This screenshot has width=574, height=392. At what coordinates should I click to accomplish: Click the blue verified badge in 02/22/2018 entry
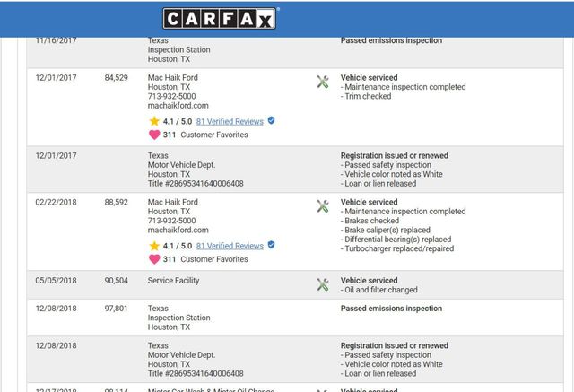click(271, 245)
